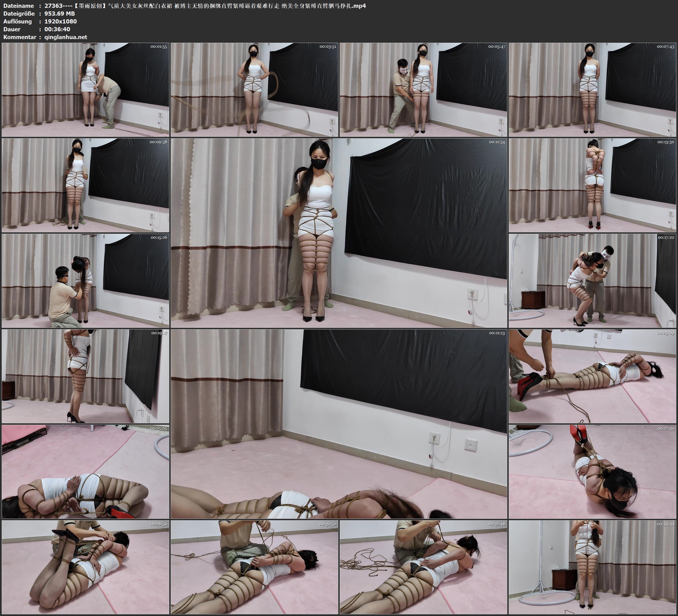Open the frame timestamped 00:27:01
The height and width of the screenshot is (616, 678).
coord(592,471)
